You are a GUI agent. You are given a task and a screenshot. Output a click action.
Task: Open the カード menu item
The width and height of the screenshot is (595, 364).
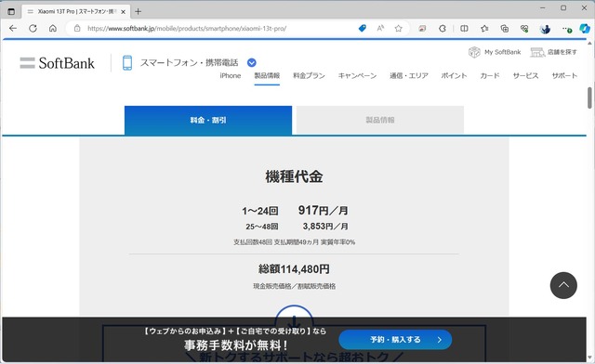[x=490, y=76]
